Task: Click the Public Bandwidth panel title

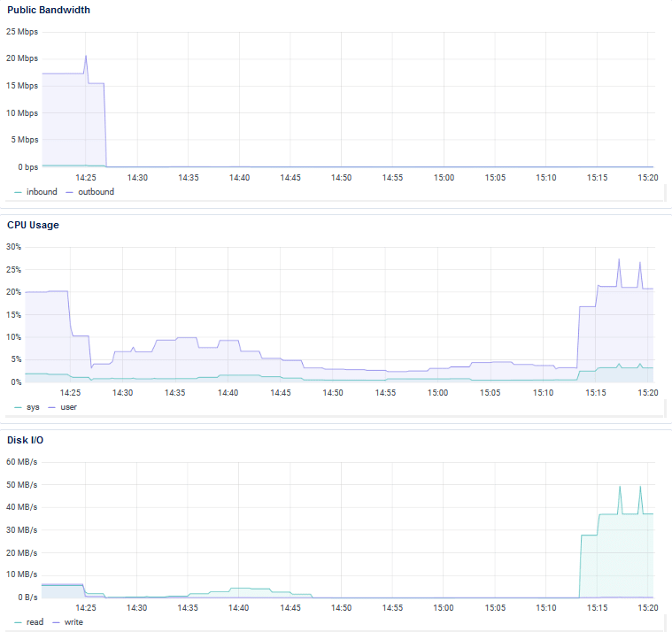Action: click(49, 10)
